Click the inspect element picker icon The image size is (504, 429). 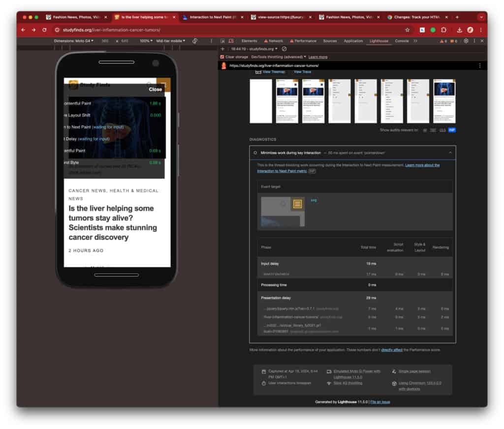point(223,41)
